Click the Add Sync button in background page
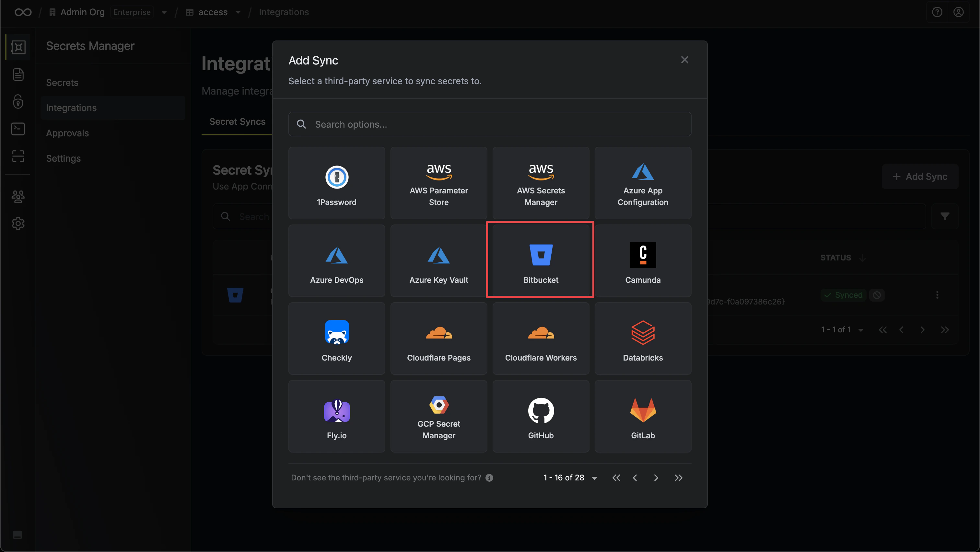The width and height of the screenshot is (980, 552). [x=919, y=177]
